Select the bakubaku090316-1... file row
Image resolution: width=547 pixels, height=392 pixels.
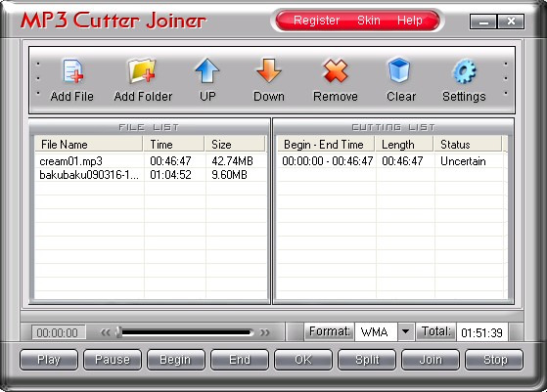[151, 175]
